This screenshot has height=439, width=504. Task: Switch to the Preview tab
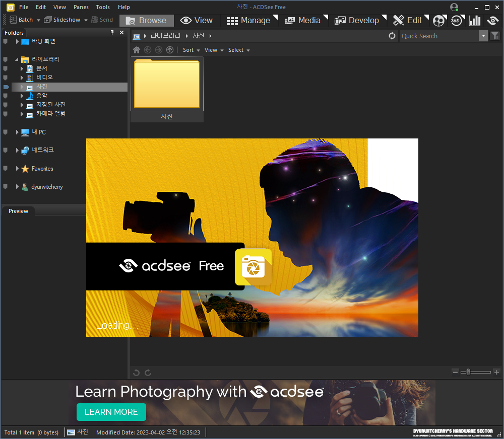pos(18,211)
